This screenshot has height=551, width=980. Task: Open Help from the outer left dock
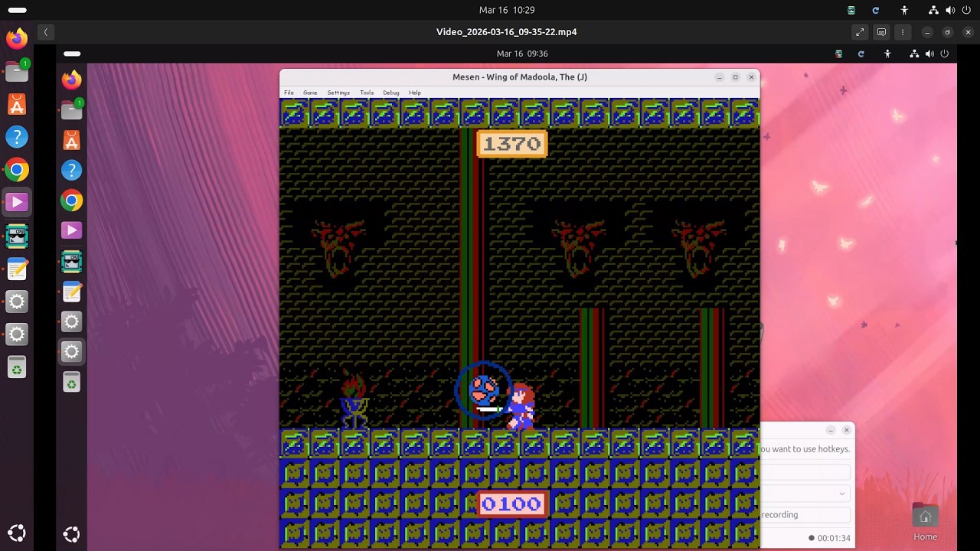coord(17,137)
